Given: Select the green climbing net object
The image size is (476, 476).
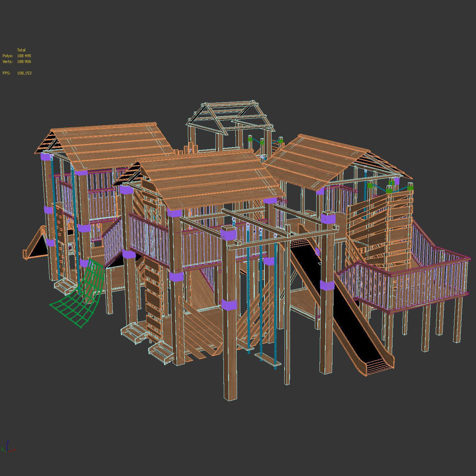Looking at the screenshot, I should [77, 293].
